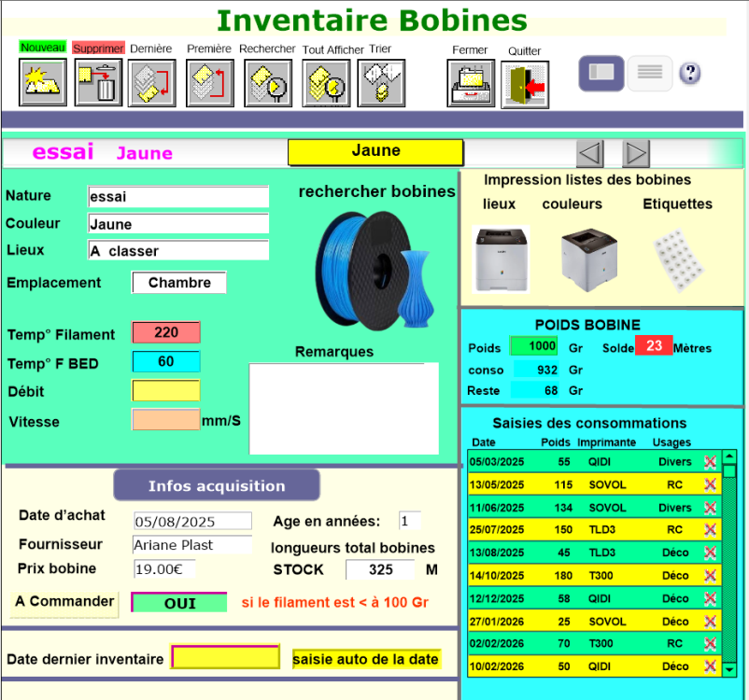
Task: Switch to form view layout button
Action: [601, 73]
